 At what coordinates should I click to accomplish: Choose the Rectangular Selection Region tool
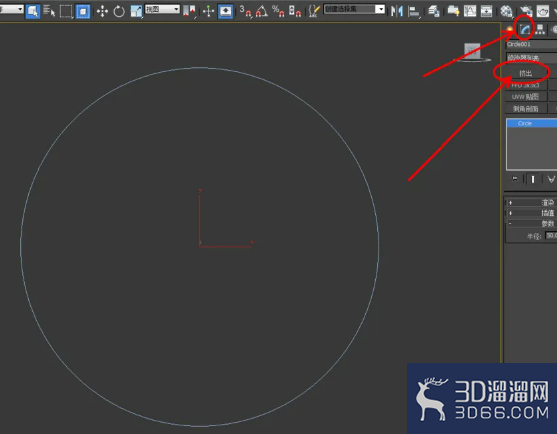tap(66, 11)
